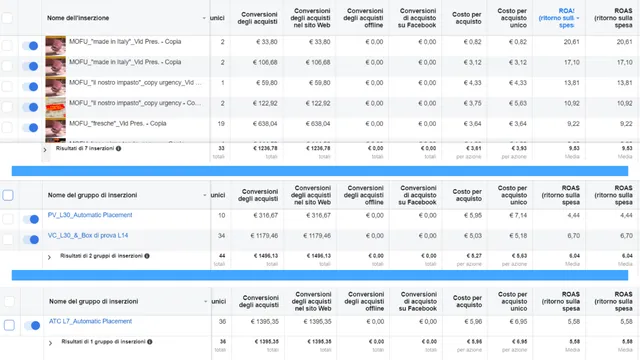Viewport: 640px width, 360px height.
Task: Expand the Risultati di 7 inserzioni chevron
Action: click(x=45, y=150)
